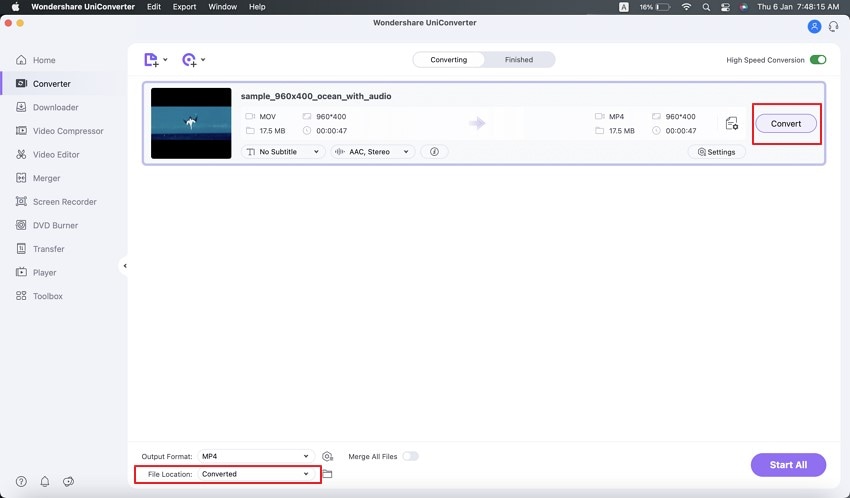Click the file name sample_960x400_ocean_with_audio
Viewport: 850px width, 498px height.
(x=316, y=96)
